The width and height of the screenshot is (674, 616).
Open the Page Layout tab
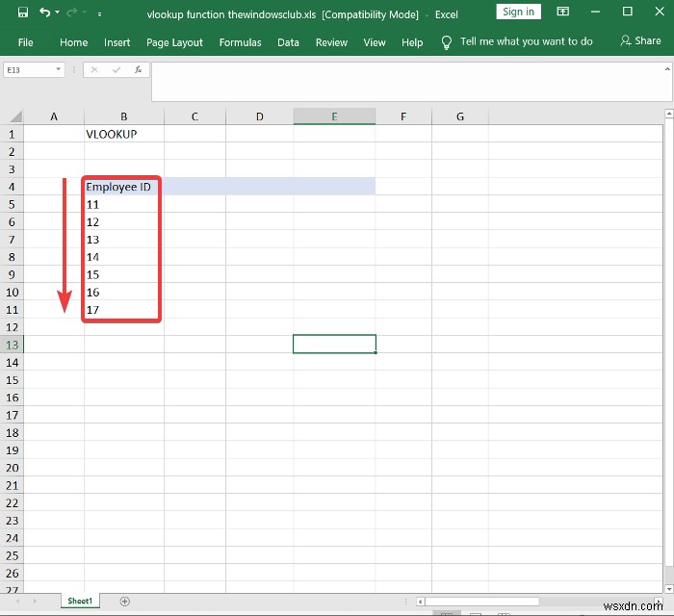[x=174, y=42]
